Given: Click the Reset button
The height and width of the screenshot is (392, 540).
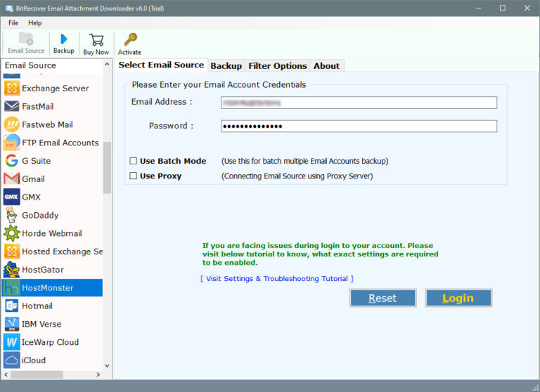Looking at the screenshot, I should [x=382, y=298].
